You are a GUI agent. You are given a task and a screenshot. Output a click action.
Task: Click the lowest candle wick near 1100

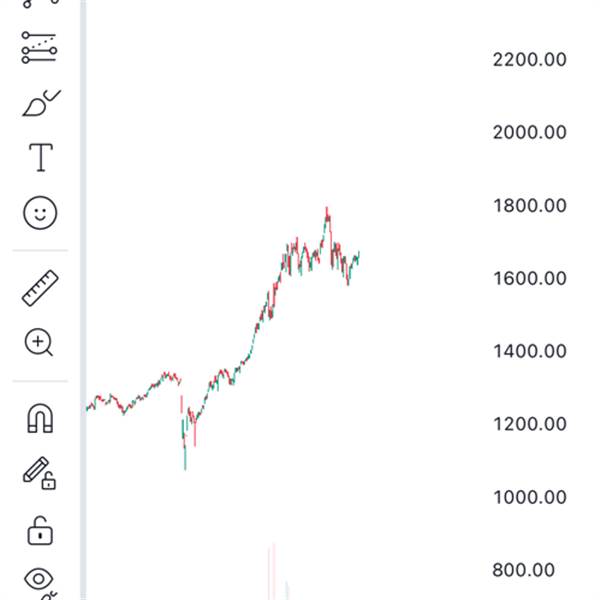185,467
